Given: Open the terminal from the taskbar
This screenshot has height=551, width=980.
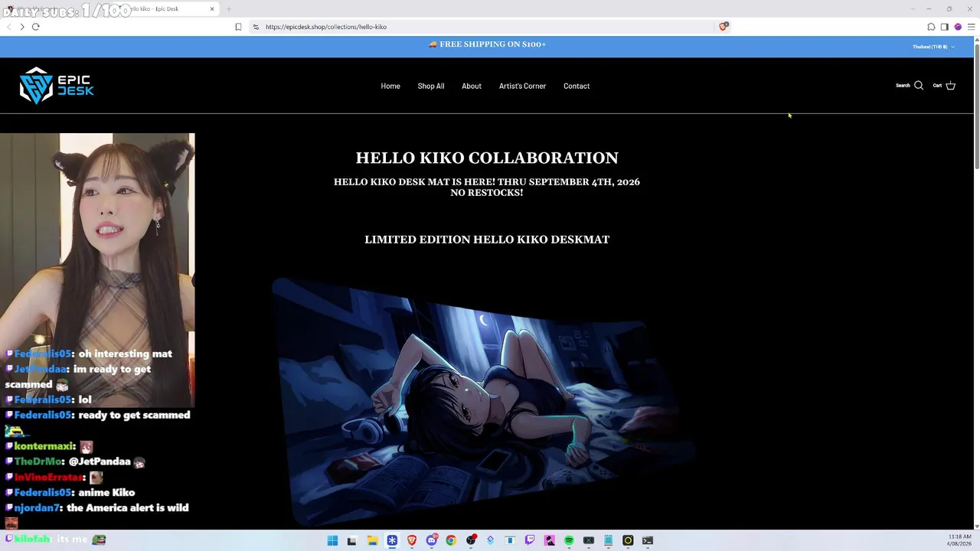Looking at the screenshot, I should (x=648, y=540).
